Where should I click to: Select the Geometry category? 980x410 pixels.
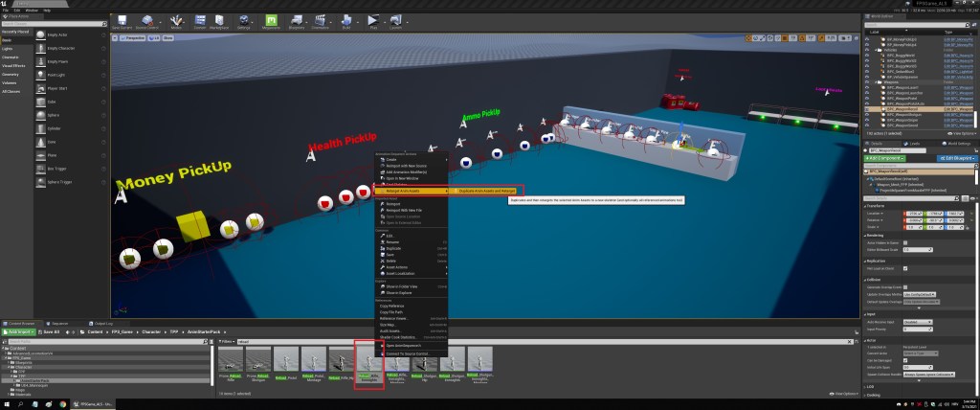11,74
